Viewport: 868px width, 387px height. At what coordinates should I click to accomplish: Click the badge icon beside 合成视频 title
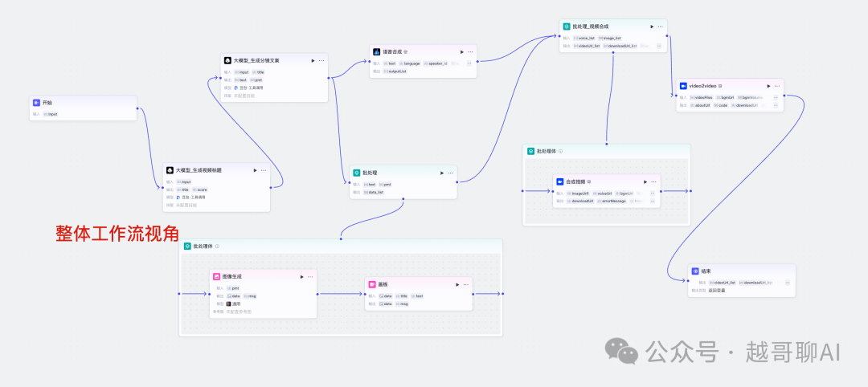pos(589,181)
